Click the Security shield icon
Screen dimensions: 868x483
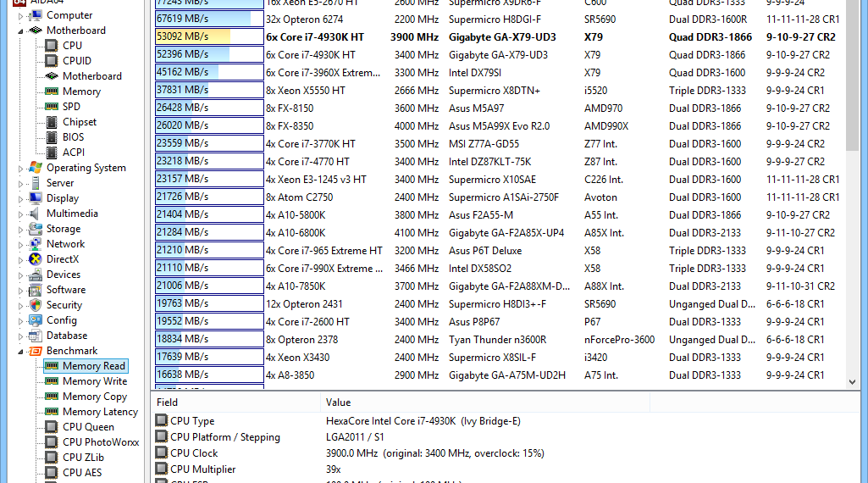tap(36, 305)
